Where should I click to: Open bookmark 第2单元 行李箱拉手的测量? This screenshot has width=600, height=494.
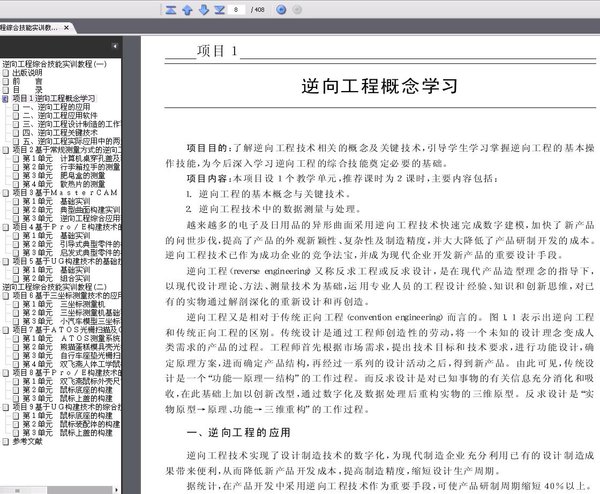pyautogui.click(x=71, y=167)
